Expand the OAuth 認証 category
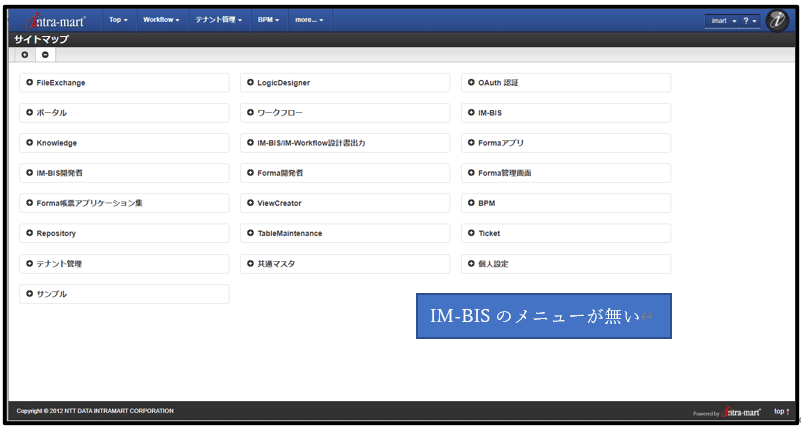The image size is (801, 427). point(566,83)
